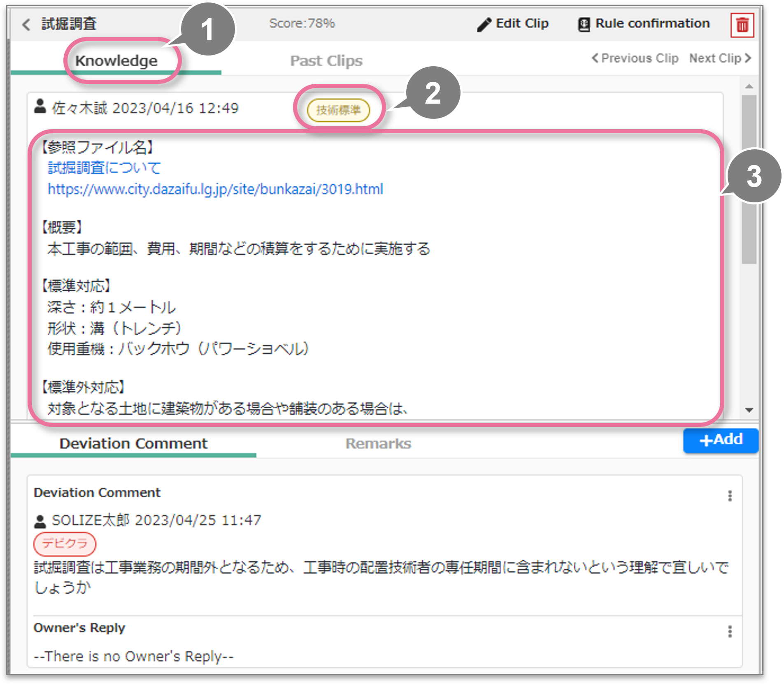Switch to the Past Clips tab
The height and width of the screenshot is (684, 784).
pos(326,61)
